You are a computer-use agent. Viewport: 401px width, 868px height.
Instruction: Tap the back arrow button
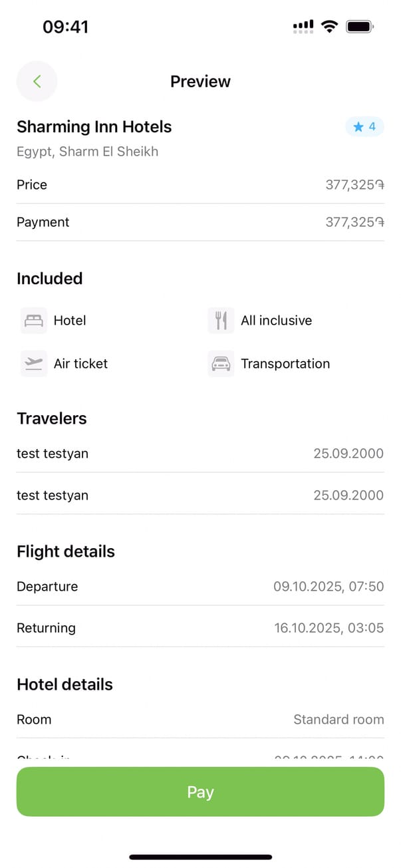[x=37, y=81]
